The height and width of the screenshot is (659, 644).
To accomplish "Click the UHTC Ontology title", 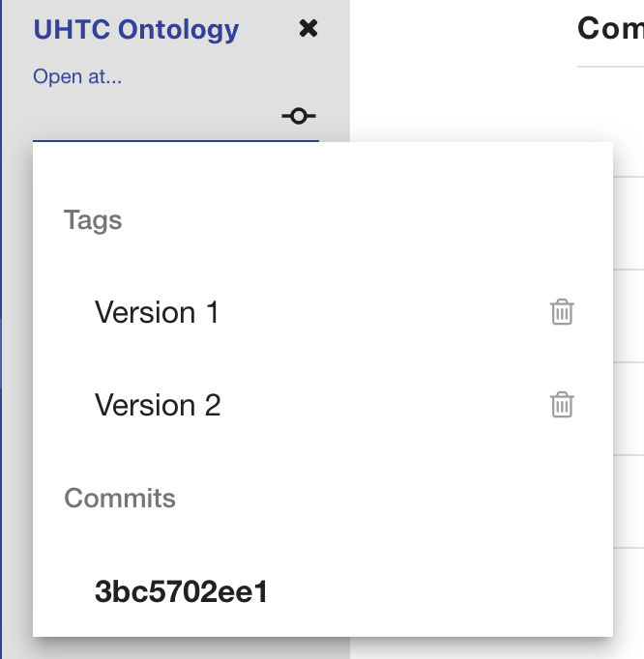I will pos(136,29).
